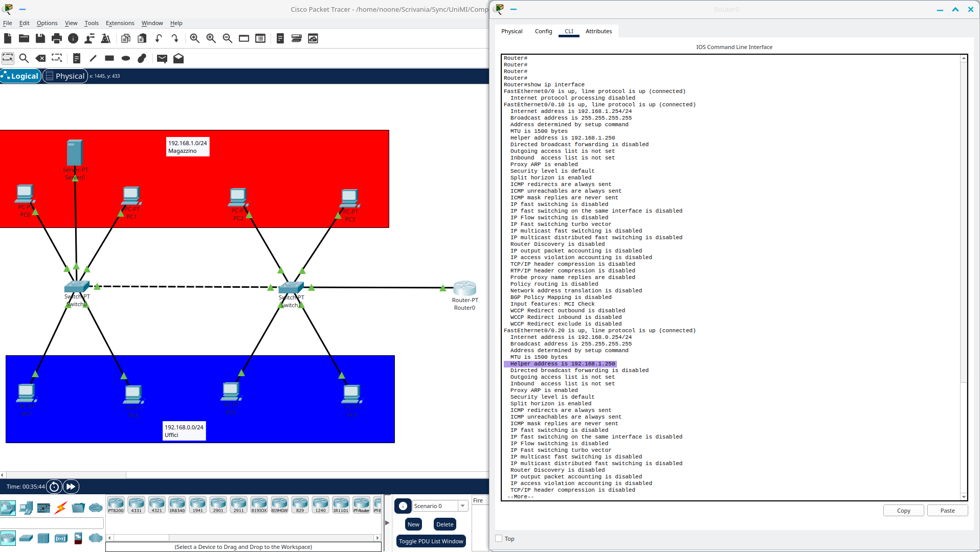Select the End Devices category

[x=26, y=508]
